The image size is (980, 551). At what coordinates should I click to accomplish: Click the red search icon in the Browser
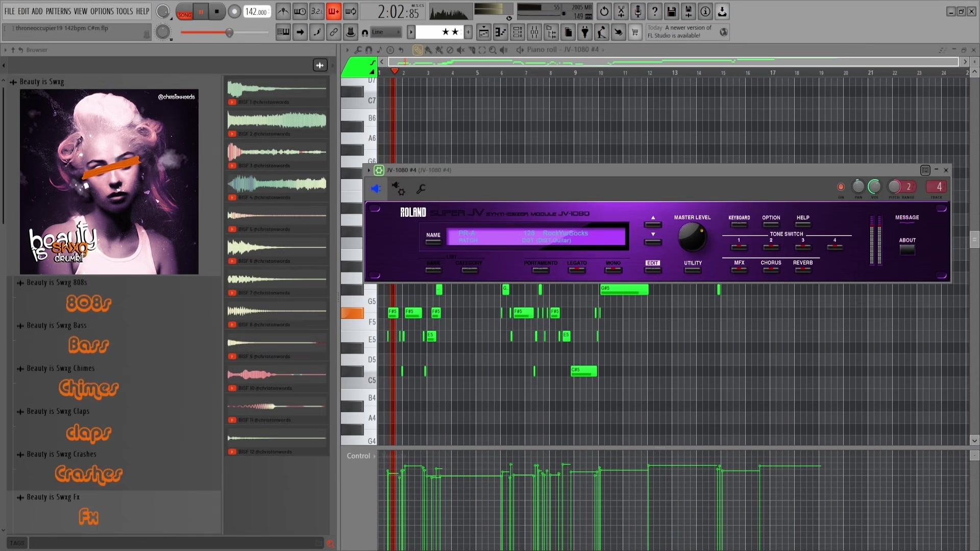point(331,543)
